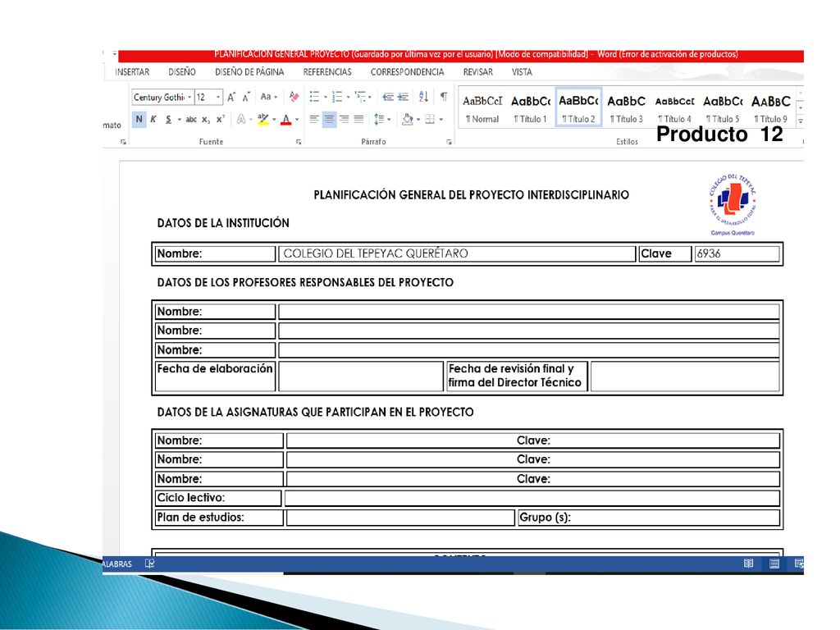Switch to DISEÑO tab
Screen dimensions: 840x630
pyautogui.click(x=182, y=72)
